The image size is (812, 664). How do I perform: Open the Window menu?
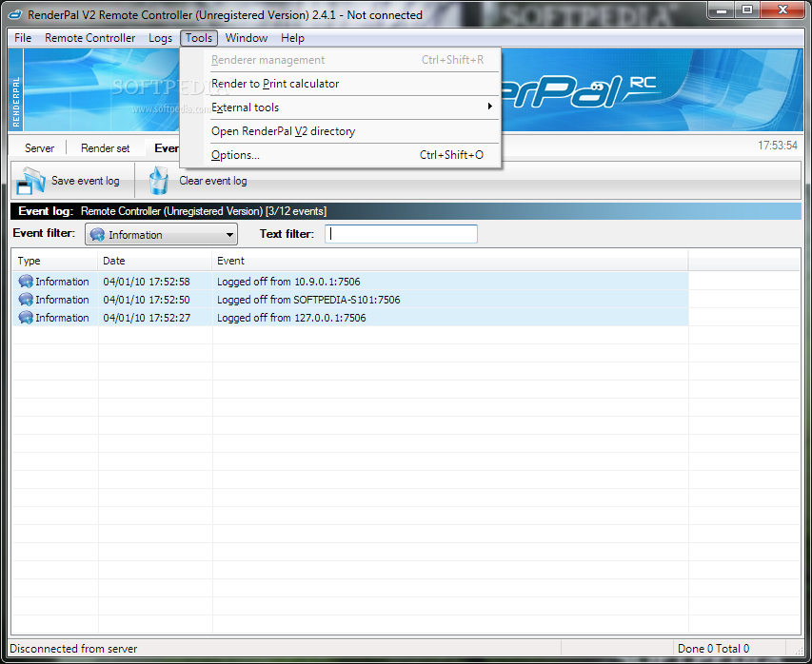[247, 38]
